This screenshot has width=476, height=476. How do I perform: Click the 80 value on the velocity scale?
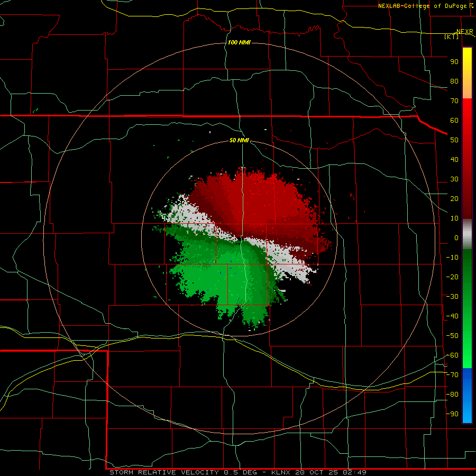[x=454, y=81]
